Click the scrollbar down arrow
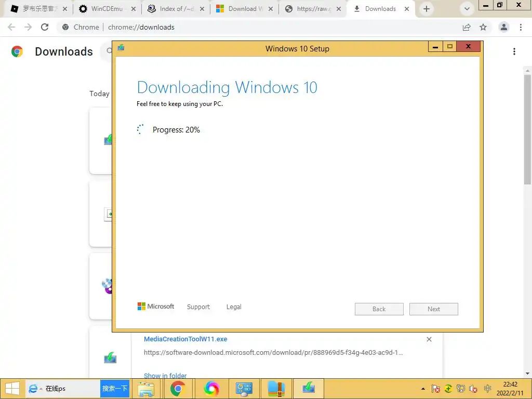 tap(527, 374)
